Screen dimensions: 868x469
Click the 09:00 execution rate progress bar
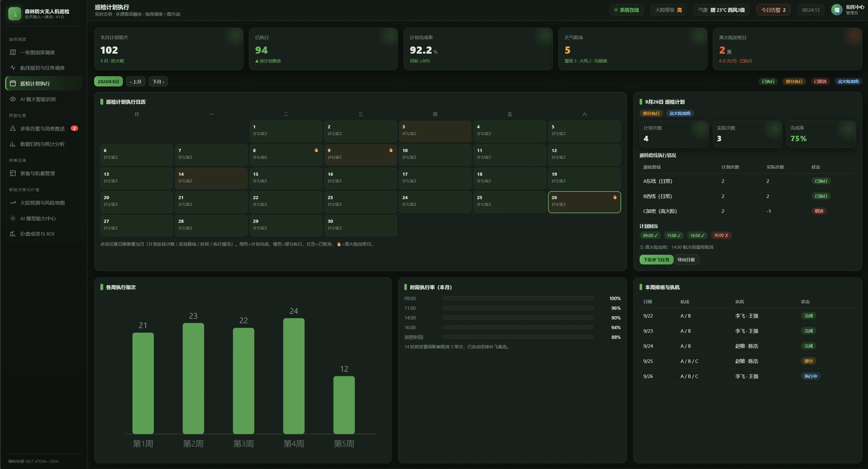tap(518, 298)
